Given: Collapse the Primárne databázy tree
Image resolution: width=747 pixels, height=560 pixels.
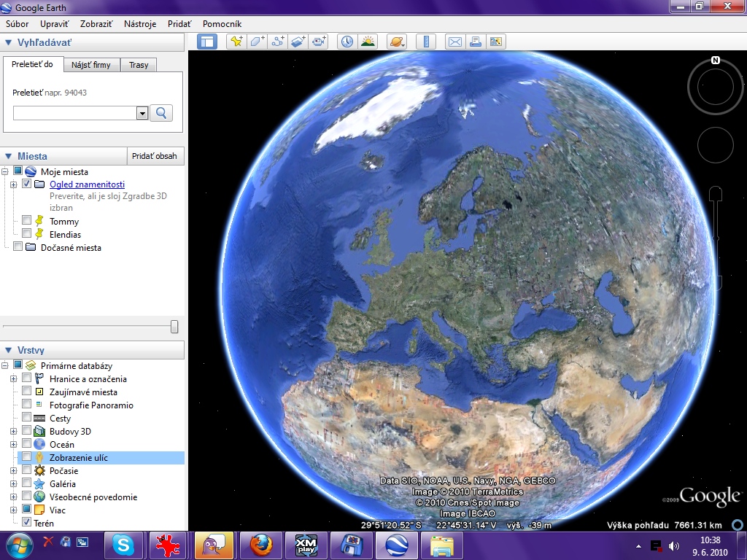Looking at the screenshot, I should coord(5,366).
